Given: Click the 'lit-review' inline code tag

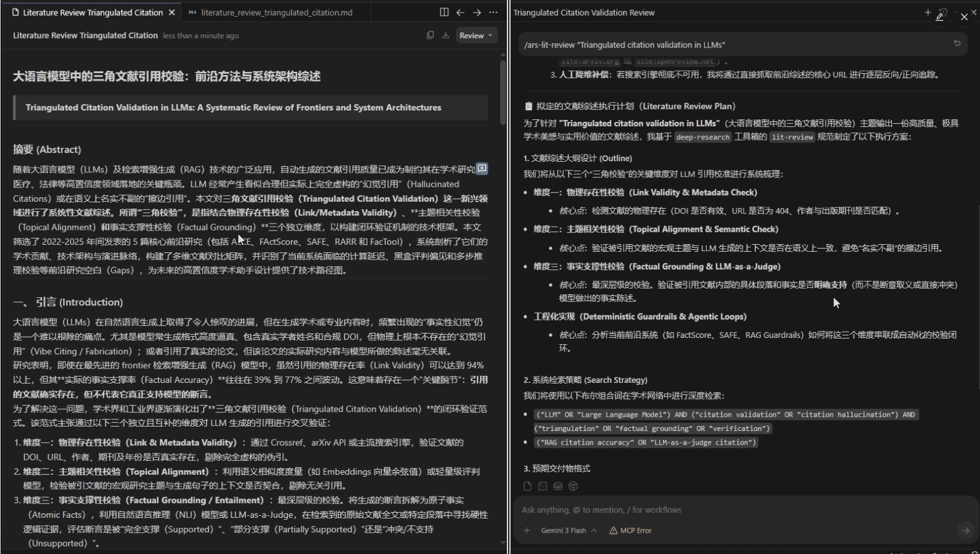Looking at the screenshot, I should pyautogui.click(x=792, y=137).
